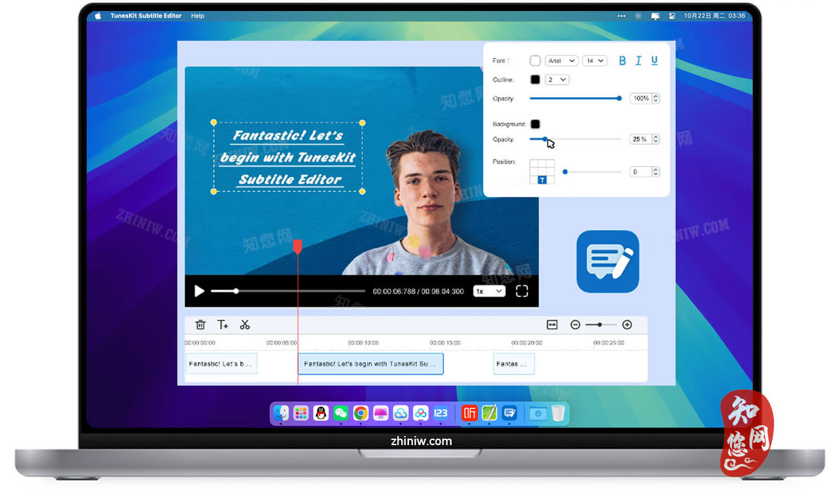Click the trash delete icon in timeline toolbar
The image size is (840, 504).
201,325
